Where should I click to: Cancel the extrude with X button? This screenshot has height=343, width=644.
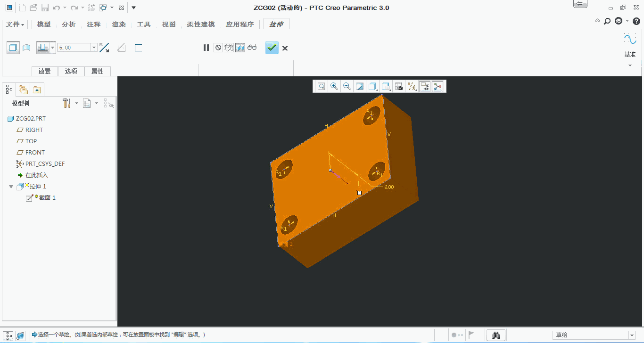point(285,48)
